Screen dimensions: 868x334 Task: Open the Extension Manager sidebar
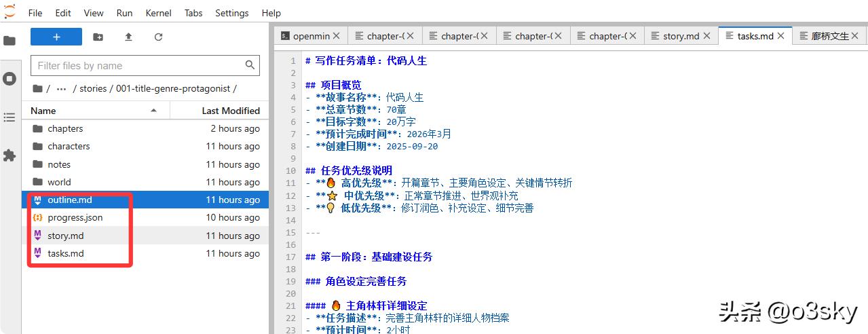pyautogui.click(x=10, y=155)
